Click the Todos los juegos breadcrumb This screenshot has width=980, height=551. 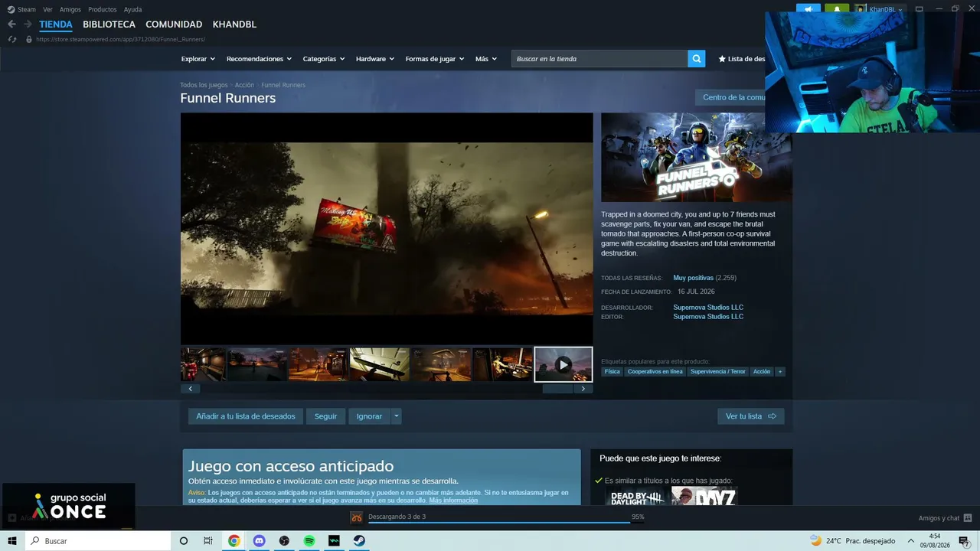204,85
